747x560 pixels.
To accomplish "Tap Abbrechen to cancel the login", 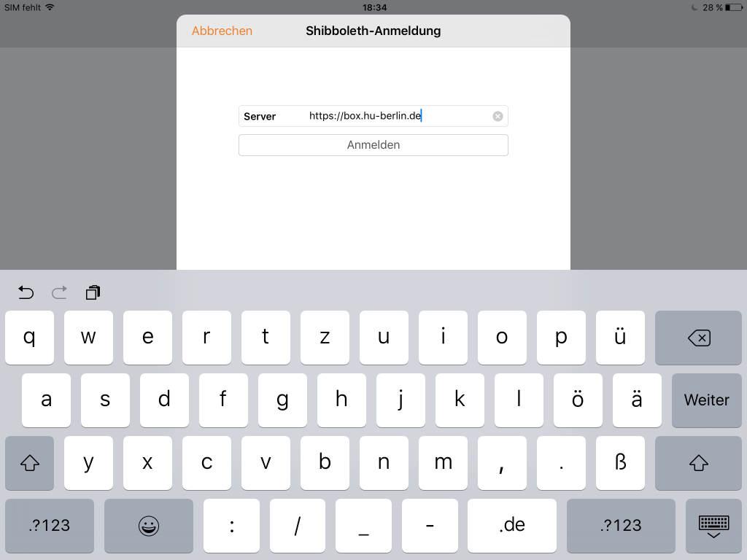I will [x=222, y=31].
